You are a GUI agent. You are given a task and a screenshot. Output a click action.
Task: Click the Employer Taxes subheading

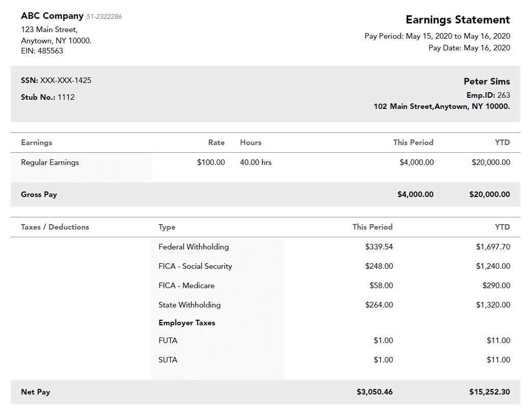187,323
